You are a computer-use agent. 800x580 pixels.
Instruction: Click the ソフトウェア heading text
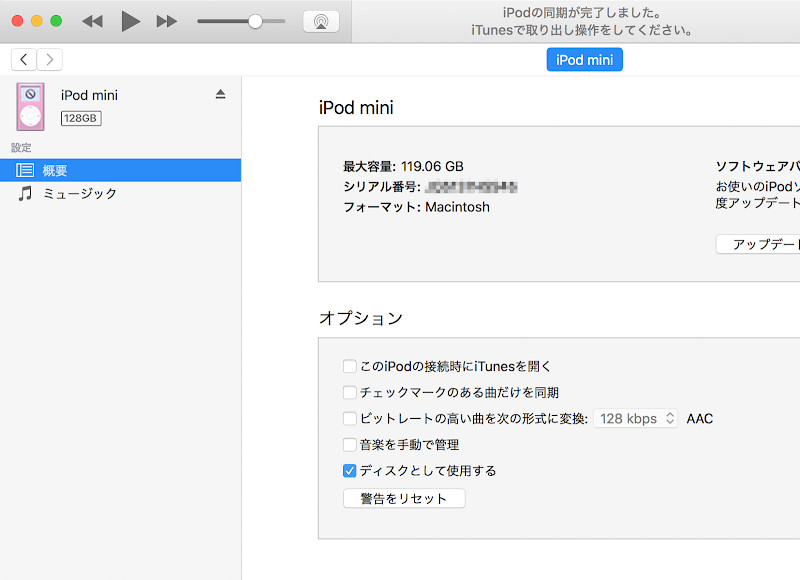click(758, 166)
